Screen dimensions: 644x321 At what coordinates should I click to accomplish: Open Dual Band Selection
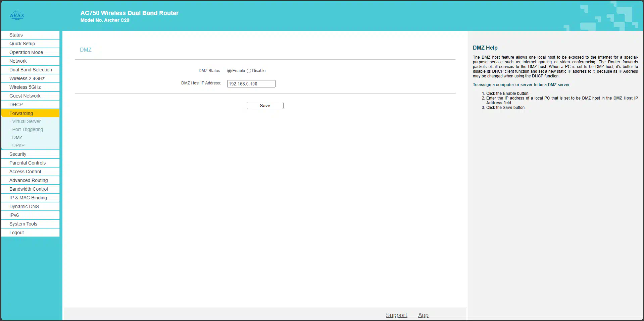31,70
